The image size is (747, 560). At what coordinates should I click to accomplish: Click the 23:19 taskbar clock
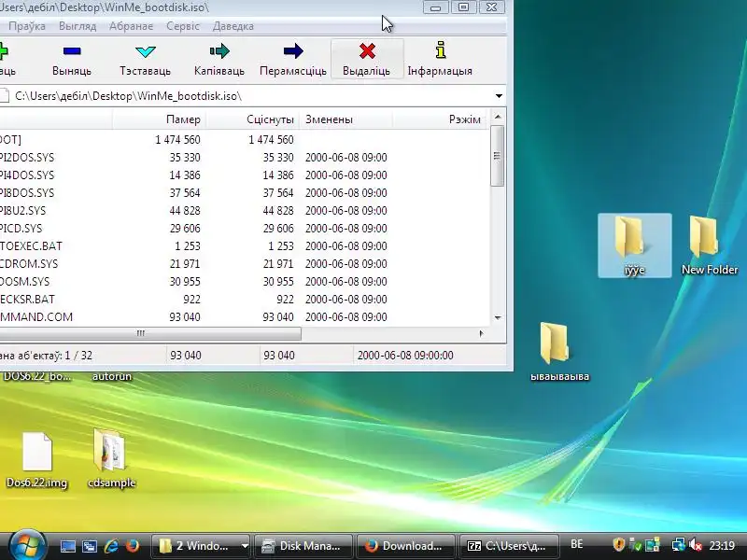pos(722,545)
